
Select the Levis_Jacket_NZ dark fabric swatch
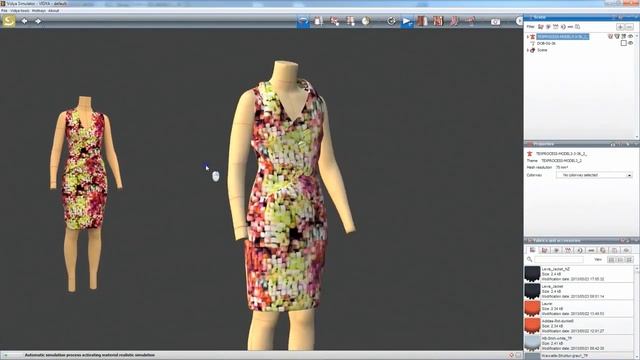tap(532, 274)
